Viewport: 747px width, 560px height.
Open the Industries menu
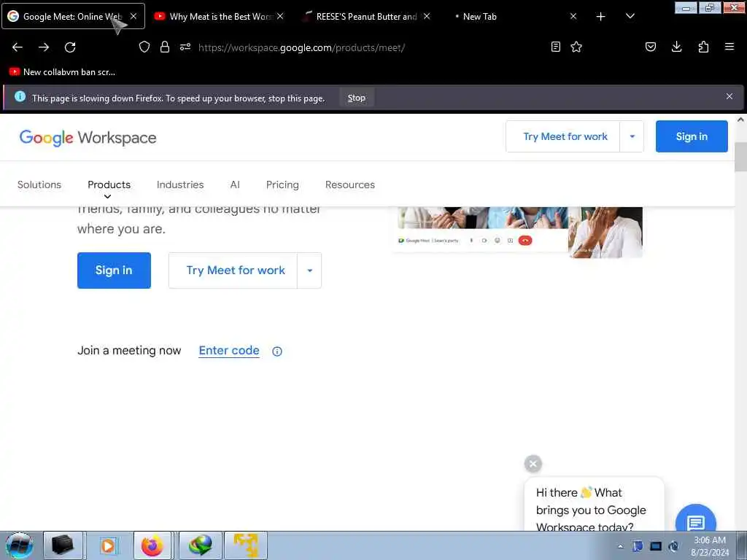tap(180, 184)
